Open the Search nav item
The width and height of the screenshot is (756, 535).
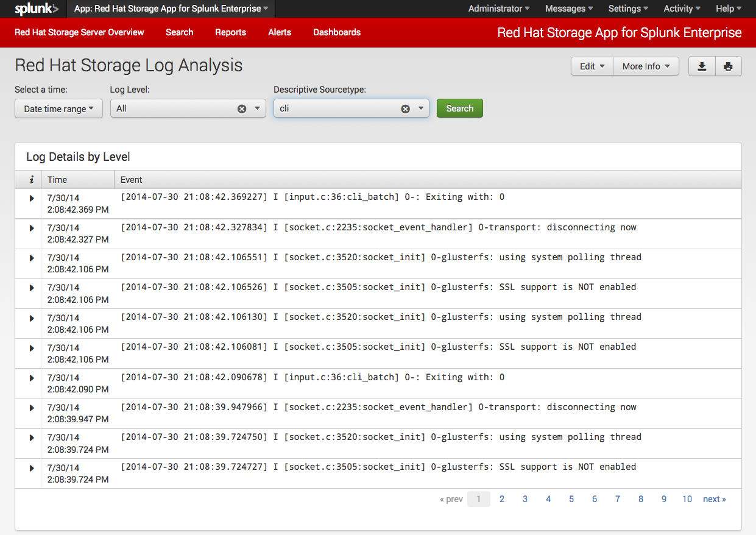point(179,32)
